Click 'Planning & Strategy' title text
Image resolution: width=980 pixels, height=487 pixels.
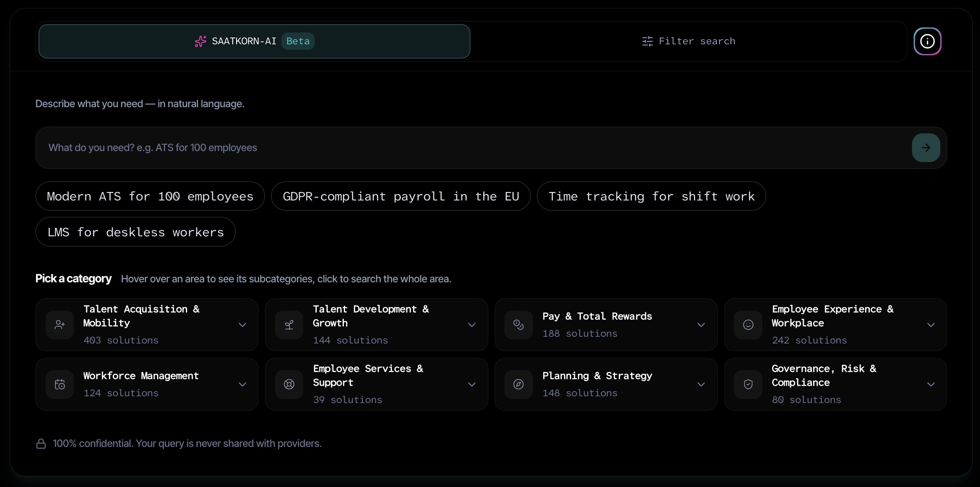click(x=597, y=376)
